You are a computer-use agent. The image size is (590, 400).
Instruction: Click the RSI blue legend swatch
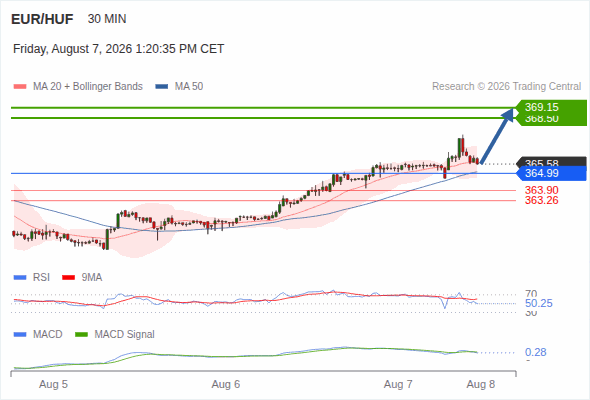click(20, 278)
